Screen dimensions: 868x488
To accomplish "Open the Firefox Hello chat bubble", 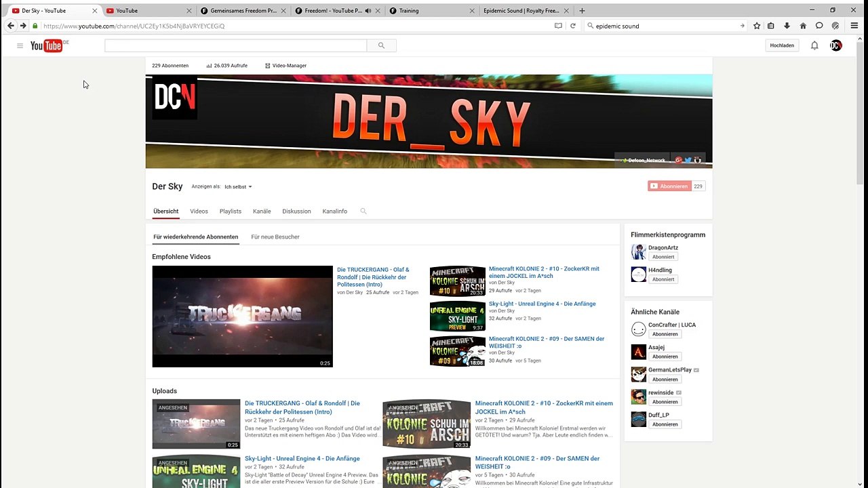I will (819, 26).
